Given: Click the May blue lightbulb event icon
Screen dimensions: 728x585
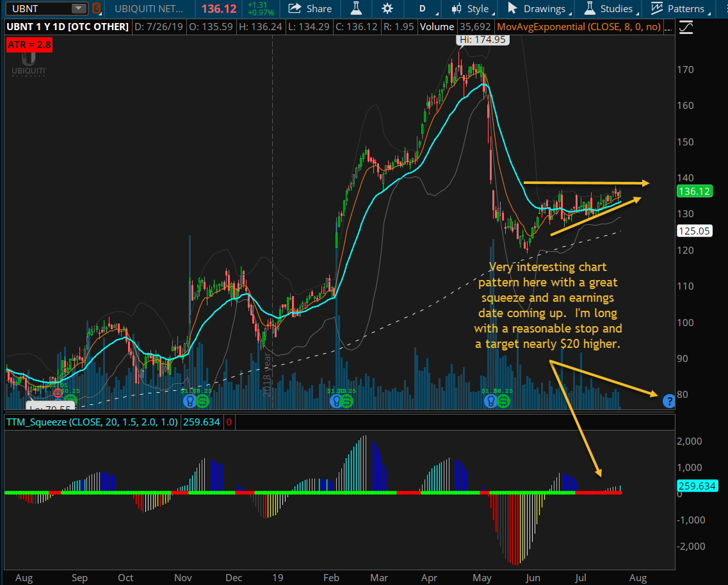Looking at the screenshot, I should point(490,400).
